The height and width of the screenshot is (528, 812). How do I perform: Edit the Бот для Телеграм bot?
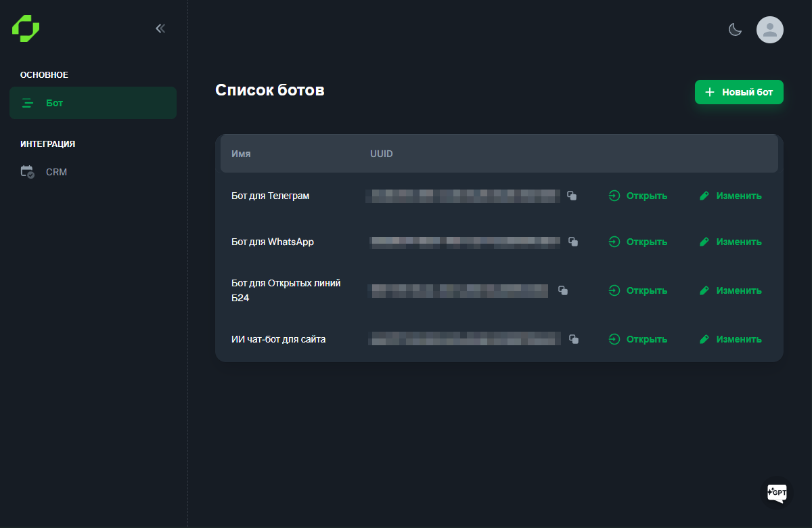pyautogui.click(x=730, y=196)
